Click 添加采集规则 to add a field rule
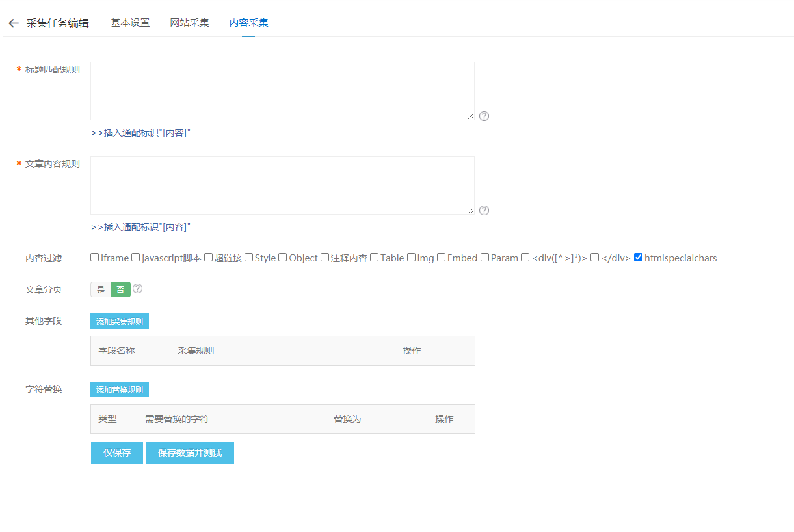 [119, 321]
